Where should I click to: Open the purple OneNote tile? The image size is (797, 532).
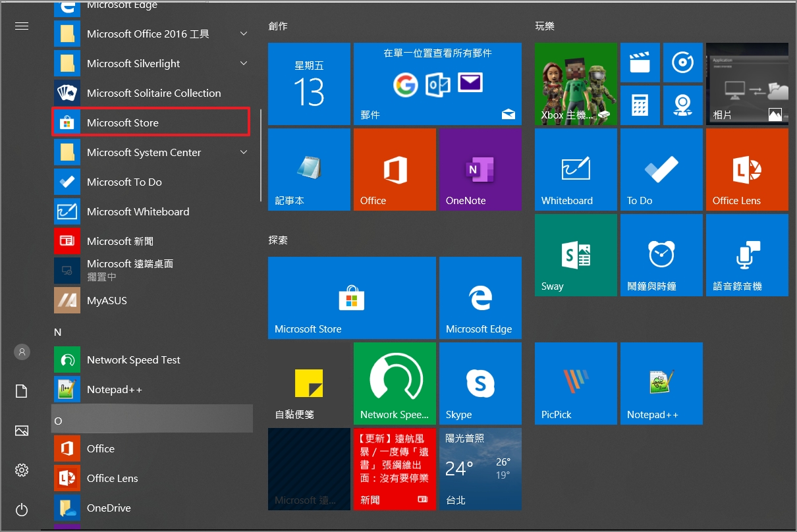coord(480,169)
